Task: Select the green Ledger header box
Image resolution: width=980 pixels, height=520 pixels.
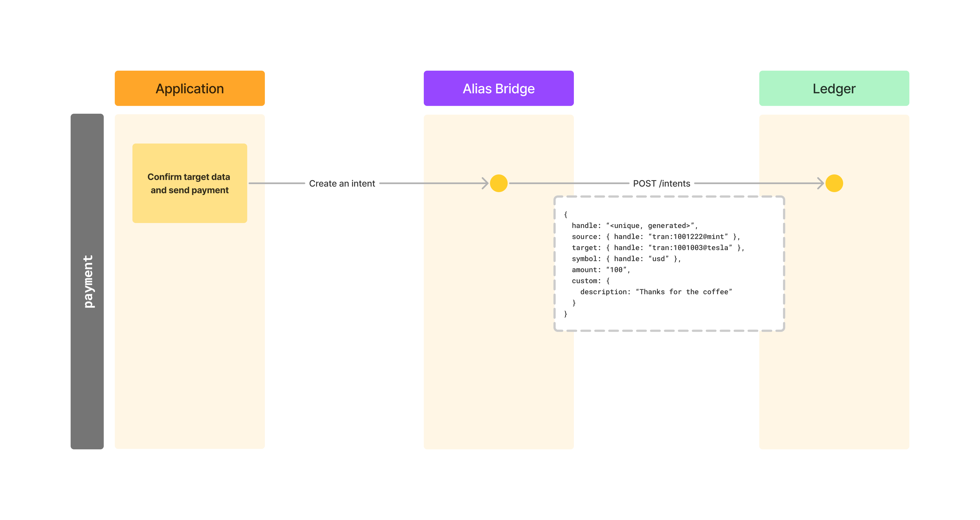Action: (834, 88)
